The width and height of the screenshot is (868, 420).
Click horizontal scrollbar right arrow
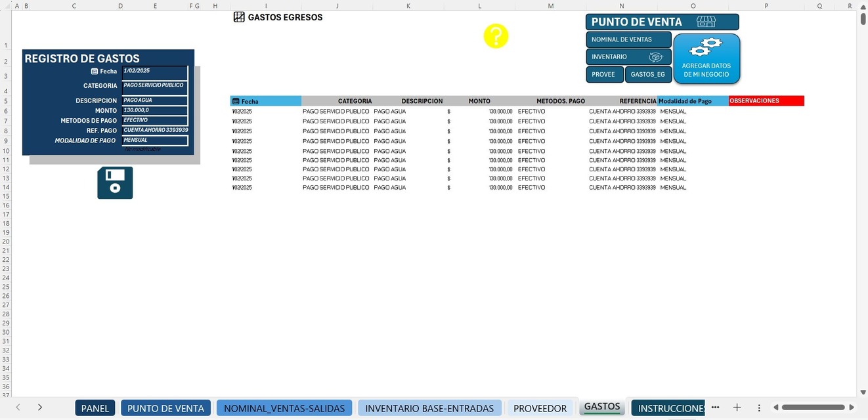[852, 408]
